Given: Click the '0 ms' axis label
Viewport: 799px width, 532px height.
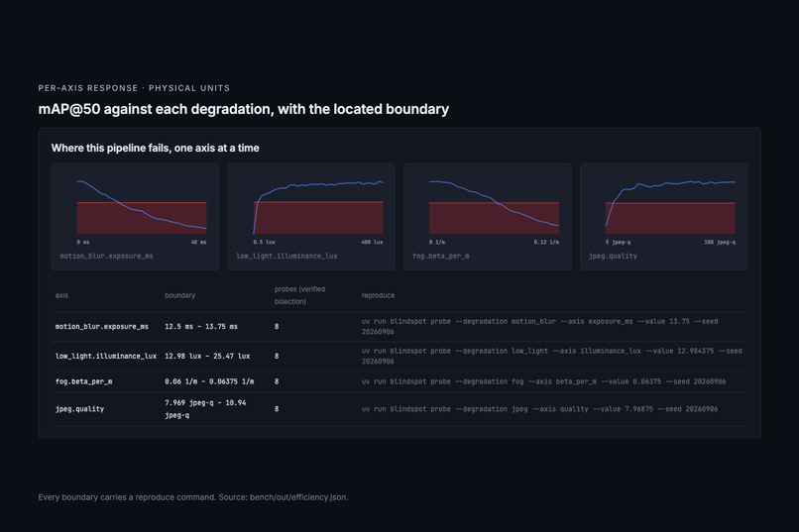Looking at the screenshot, I should pos(83,242).
